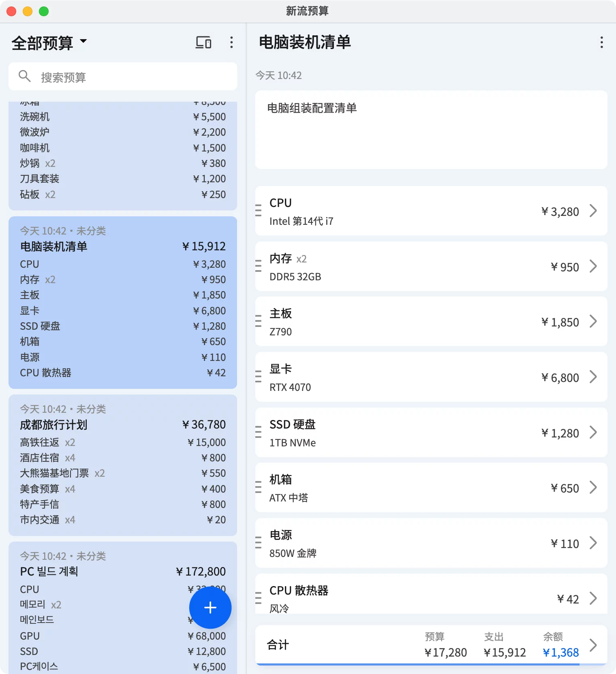Click the 市内交通 x4 row

pos(123,520)
